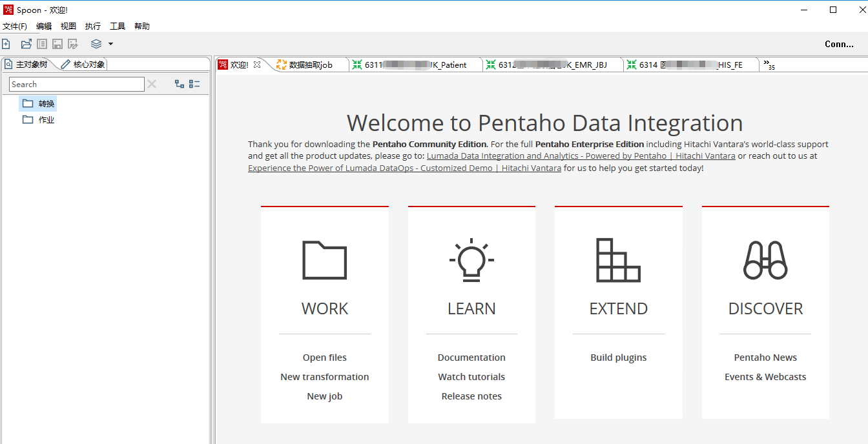Click the Spoon app icon in title bar
The image size is (868, 444).
8,10
